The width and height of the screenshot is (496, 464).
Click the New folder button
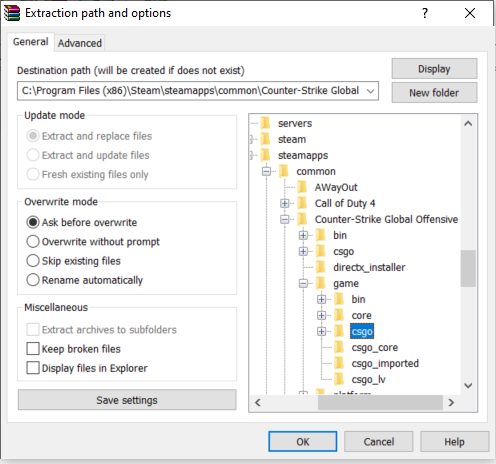[434, 93]
